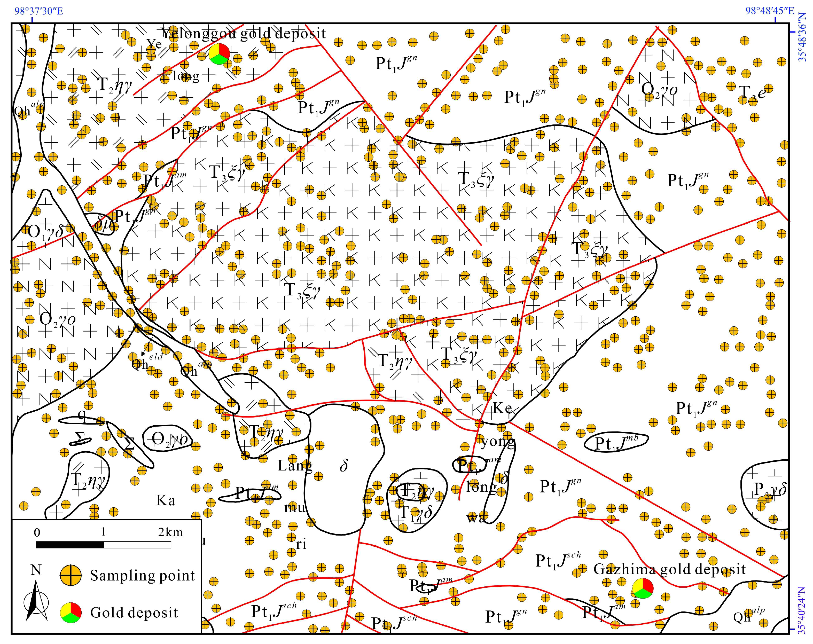Click the Gazhima gold deposit tri-color symbol
This screenshot has width=813, height=644.
tap(643, 588)
